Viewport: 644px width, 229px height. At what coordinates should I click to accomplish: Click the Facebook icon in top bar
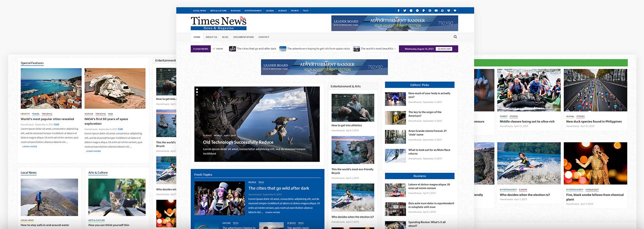point(398,10)
